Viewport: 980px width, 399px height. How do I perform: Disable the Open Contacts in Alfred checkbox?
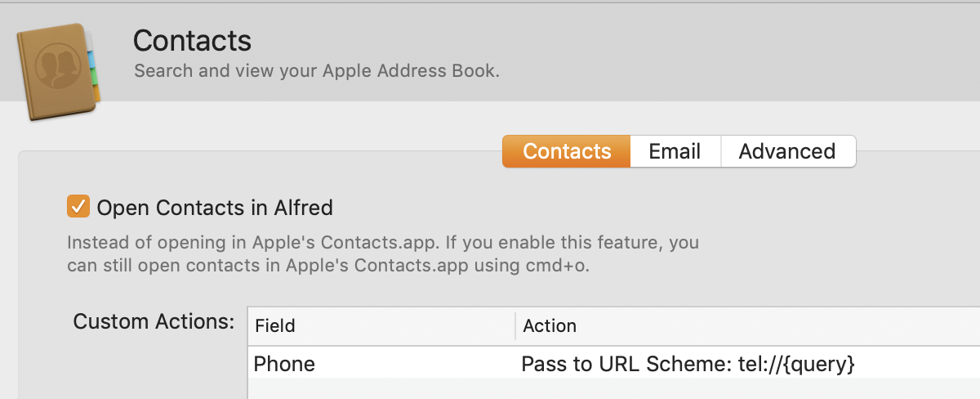point(78,207)
